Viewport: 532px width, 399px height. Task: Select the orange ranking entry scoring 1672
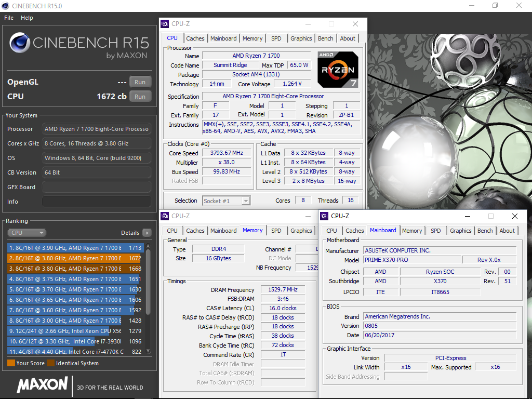[x=75, y=258]
